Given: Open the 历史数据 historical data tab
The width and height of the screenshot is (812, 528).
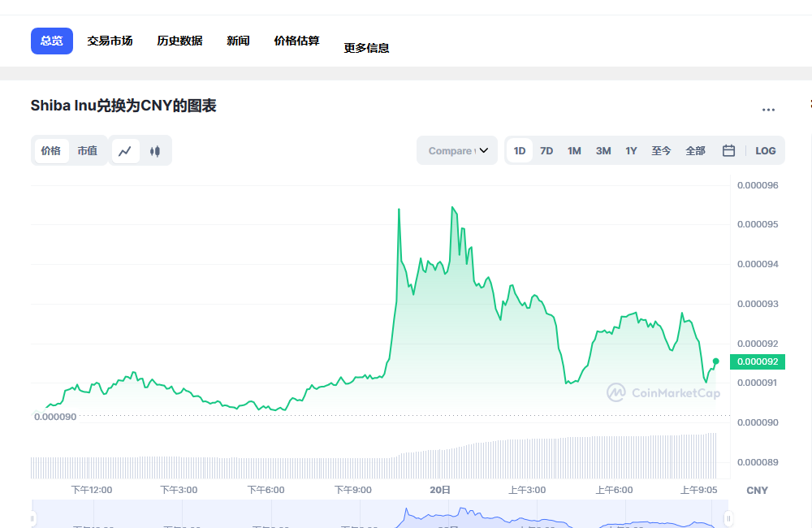Looking at the screenshot, I should (x=179, y=41).
